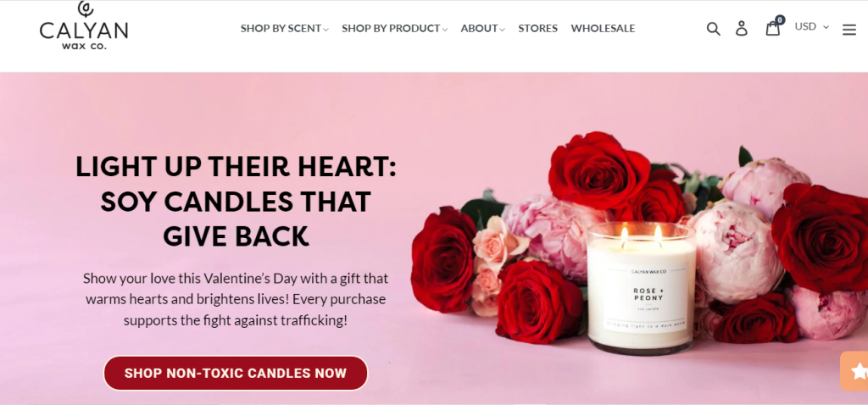Open the hamburger menu icon

(x=849, y=30)
